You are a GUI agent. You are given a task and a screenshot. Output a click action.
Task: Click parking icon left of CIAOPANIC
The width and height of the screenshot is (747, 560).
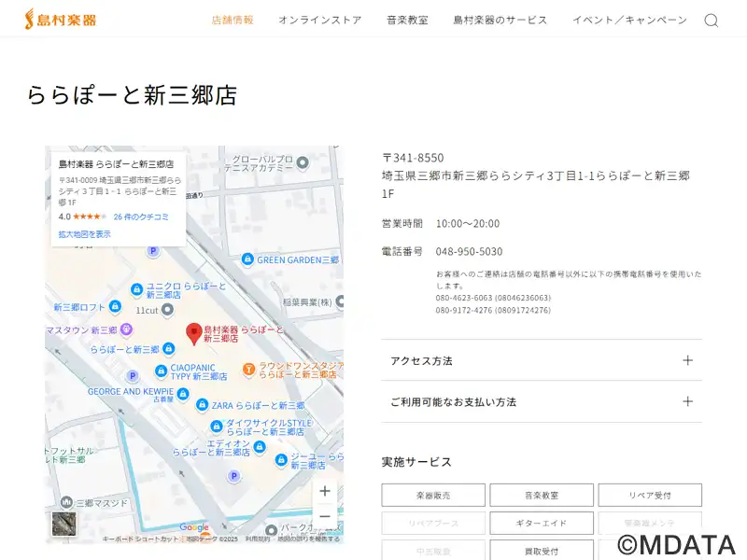pyautogui.click(x=133, y=376)
